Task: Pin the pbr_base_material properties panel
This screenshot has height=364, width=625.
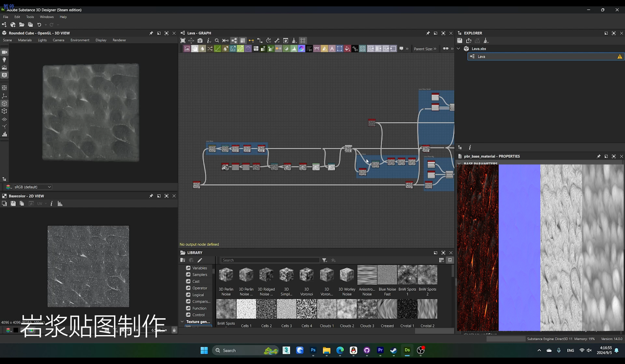Action: pyautogui.click(x=598, y=156)
